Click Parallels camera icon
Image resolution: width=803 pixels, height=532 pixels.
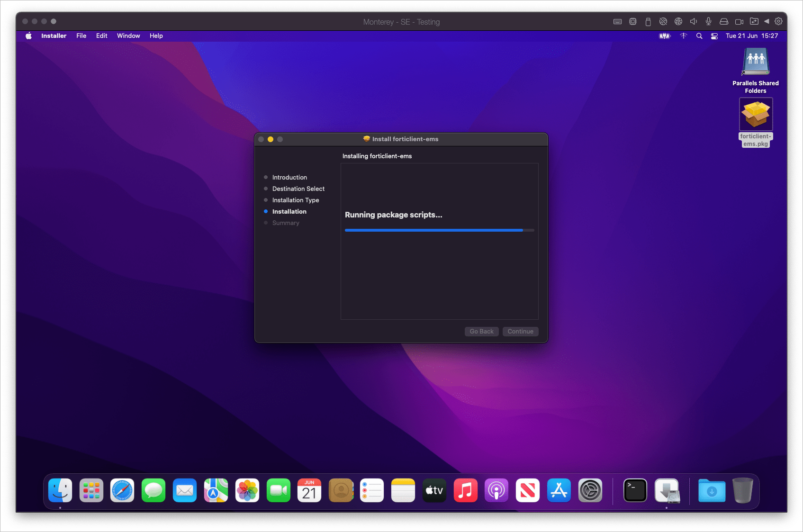(739, 22)
